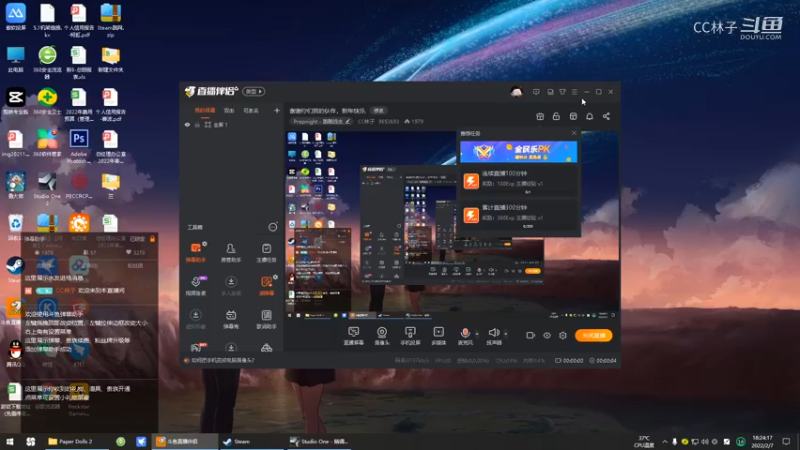Open the 弹幕助手 tool in the toolbox
The width and height of the screenshot is (800, 450).
(195, 253)
